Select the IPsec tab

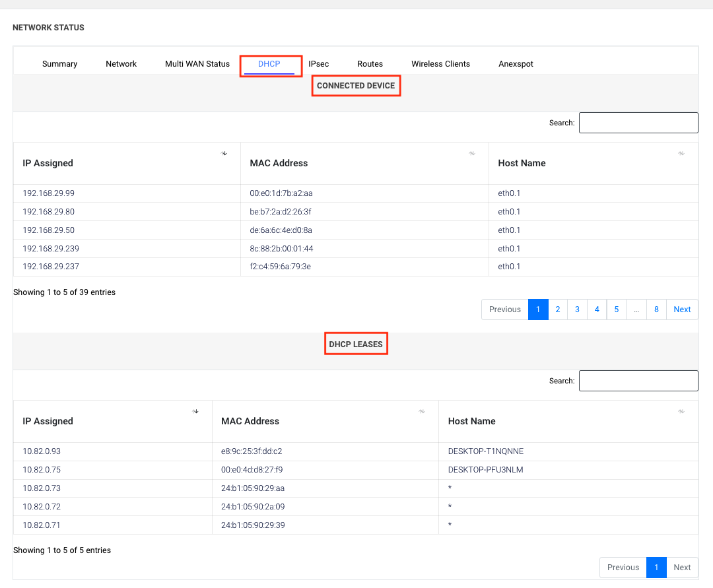318,64
